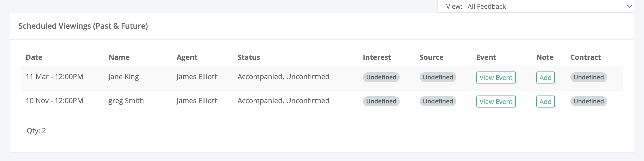
Task: Add a note for greg Smith
Action: pos(545,102)
